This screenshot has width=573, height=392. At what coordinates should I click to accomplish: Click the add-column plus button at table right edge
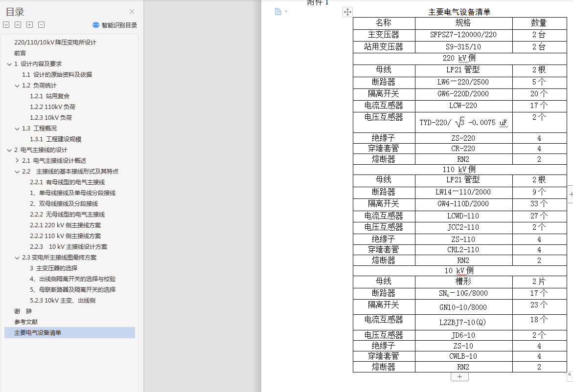pyautogui.click(x=571, y=194)
